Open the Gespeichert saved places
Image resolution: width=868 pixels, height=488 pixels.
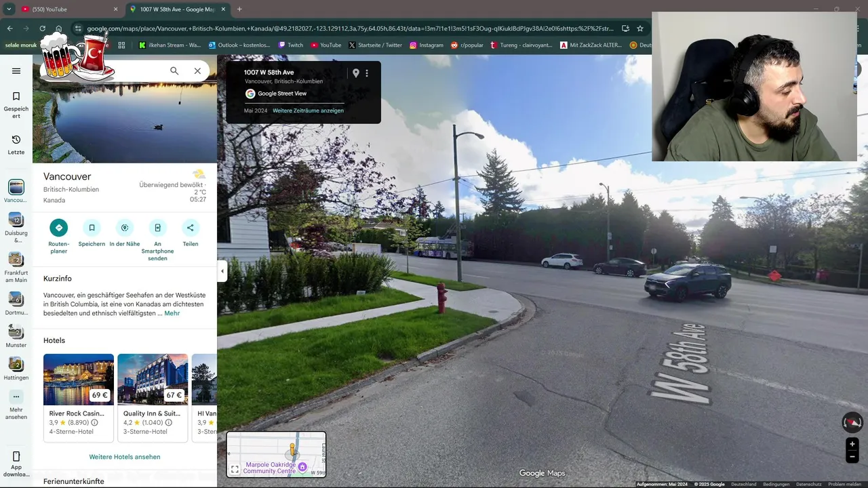point(16,104)
